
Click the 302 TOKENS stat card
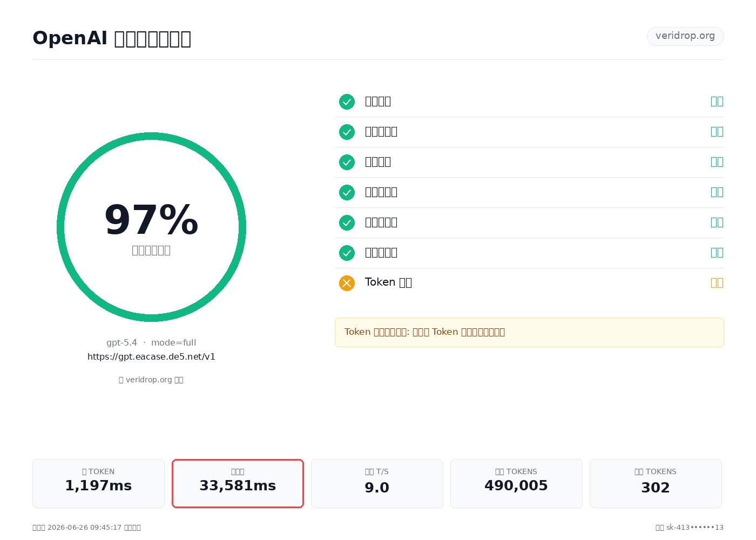pos(656,483)
